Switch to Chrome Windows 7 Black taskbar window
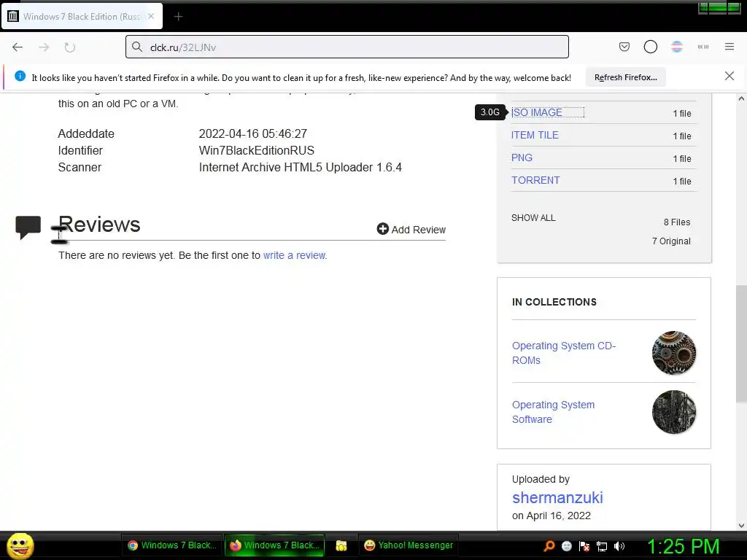Image resolution: width=747 pixels, height=560 pixels. (x=171, y=545)
